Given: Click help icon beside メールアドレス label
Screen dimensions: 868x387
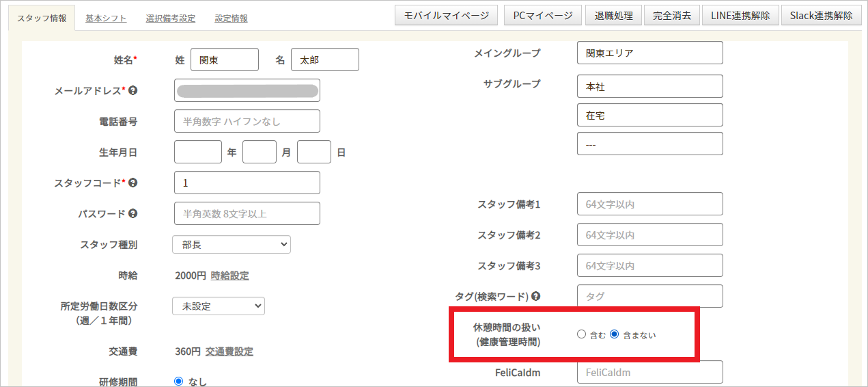Looking at the screenshot, I should [x=132, y=90].
